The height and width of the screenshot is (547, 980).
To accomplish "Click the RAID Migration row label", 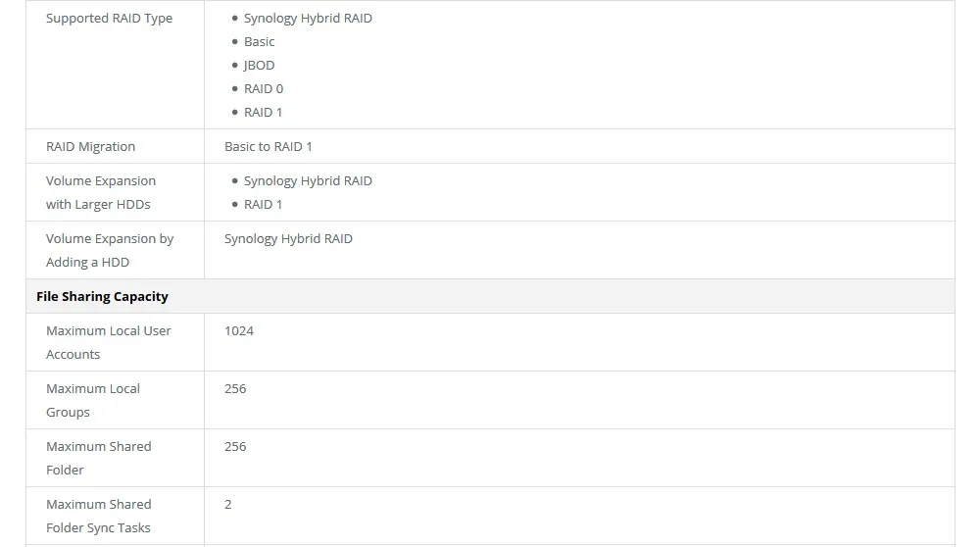I will (90, 147).
